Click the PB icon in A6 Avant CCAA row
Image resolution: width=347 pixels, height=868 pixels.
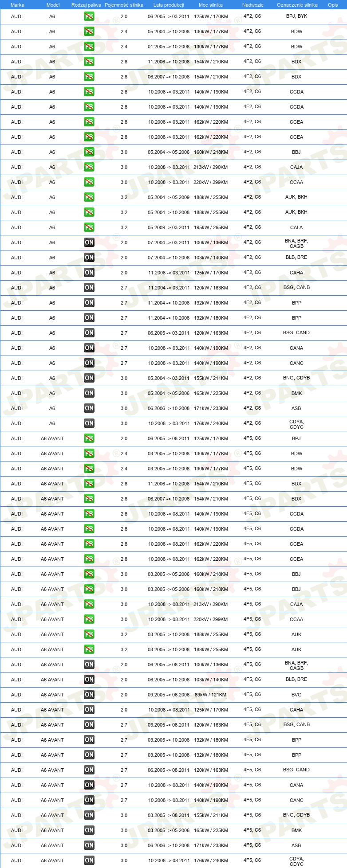89,619
